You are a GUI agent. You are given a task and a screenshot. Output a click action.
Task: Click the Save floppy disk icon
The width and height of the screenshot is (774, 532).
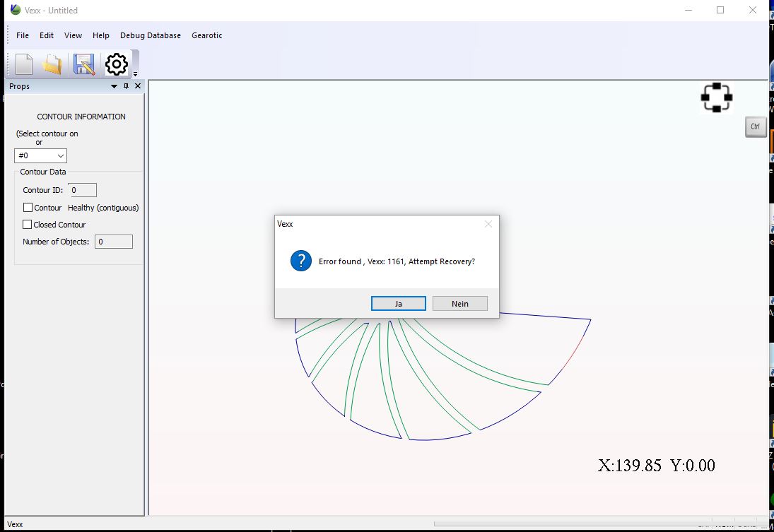click(83, 64)
